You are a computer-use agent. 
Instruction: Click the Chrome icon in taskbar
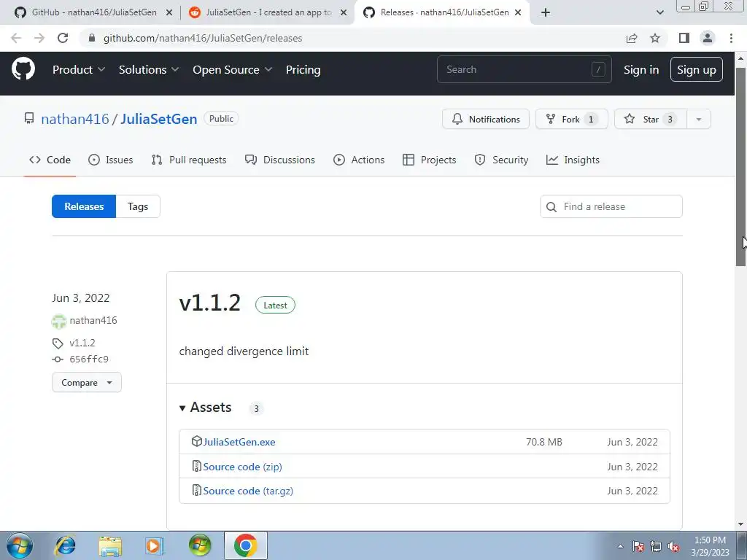pos(245,545)
